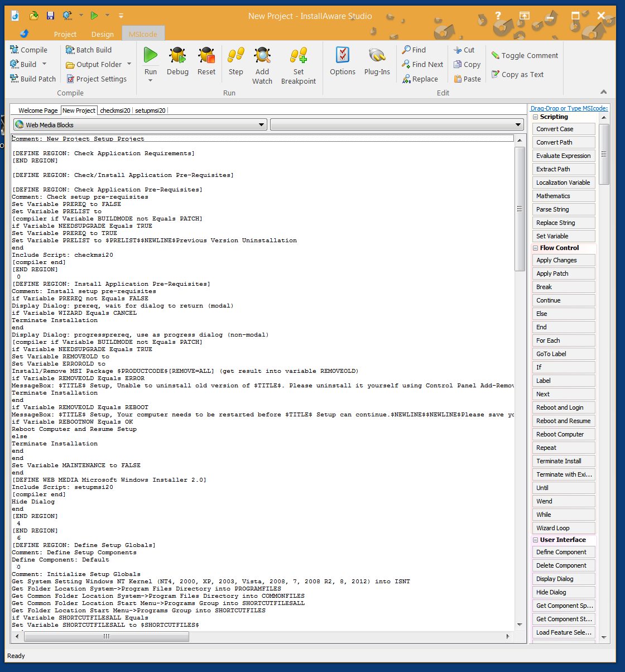This screenshot has height=672, width=625.
Task: Click Replace in the Edit group
Action: click(420, 79)
